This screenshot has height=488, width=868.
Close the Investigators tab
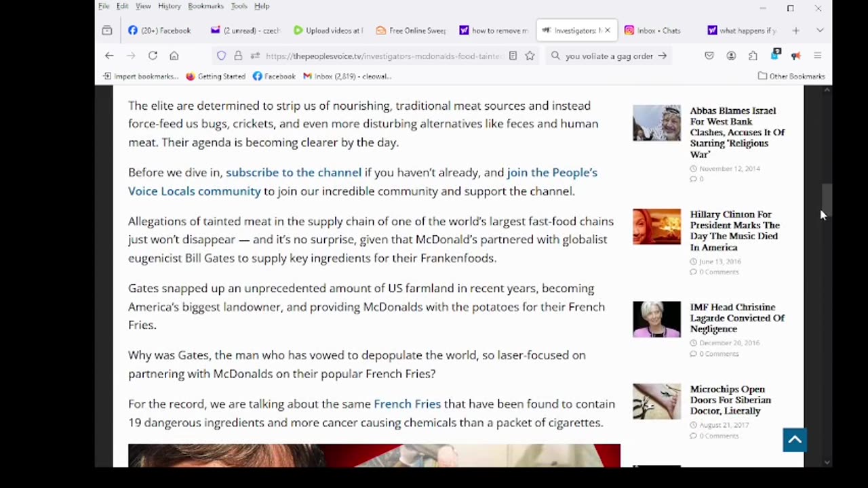pos(608,30)
